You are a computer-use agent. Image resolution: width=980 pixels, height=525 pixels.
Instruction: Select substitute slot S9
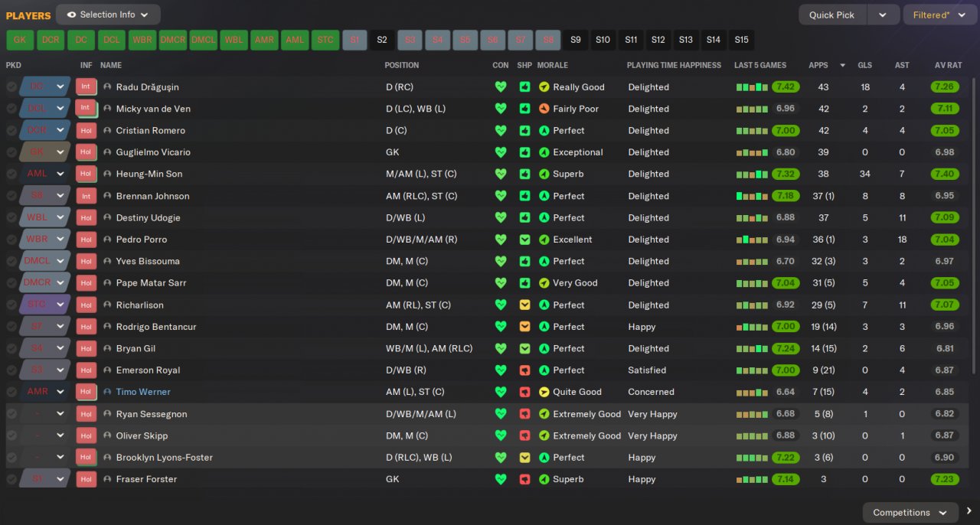(x=575, y=40)
